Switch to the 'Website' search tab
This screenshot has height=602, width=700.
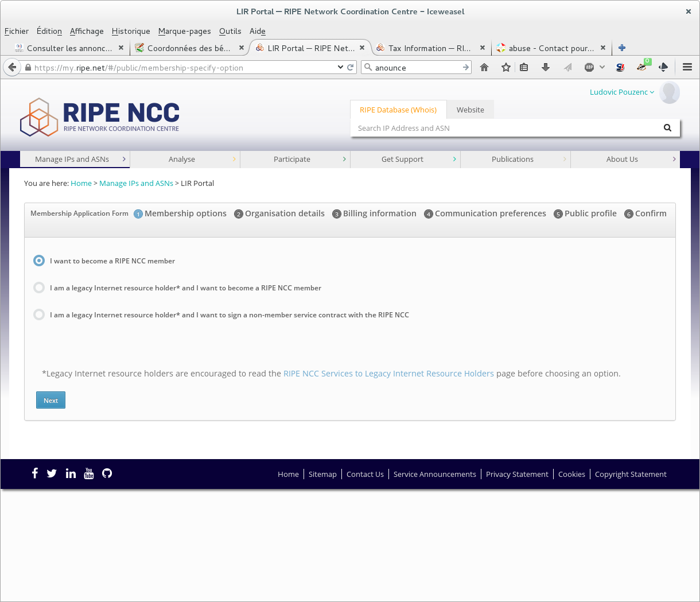tap(470, 110)
